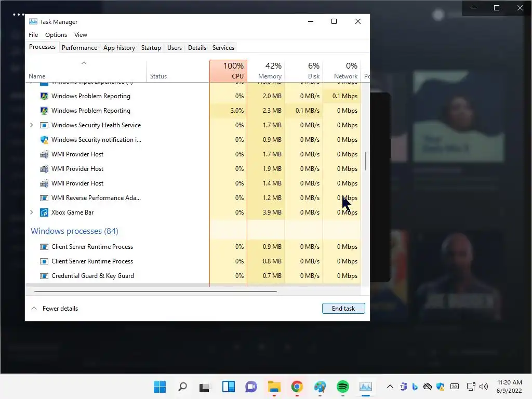Open the Windows Security tray icon
The height and width of the screenshot is (399, 532).
coord(441,387)
